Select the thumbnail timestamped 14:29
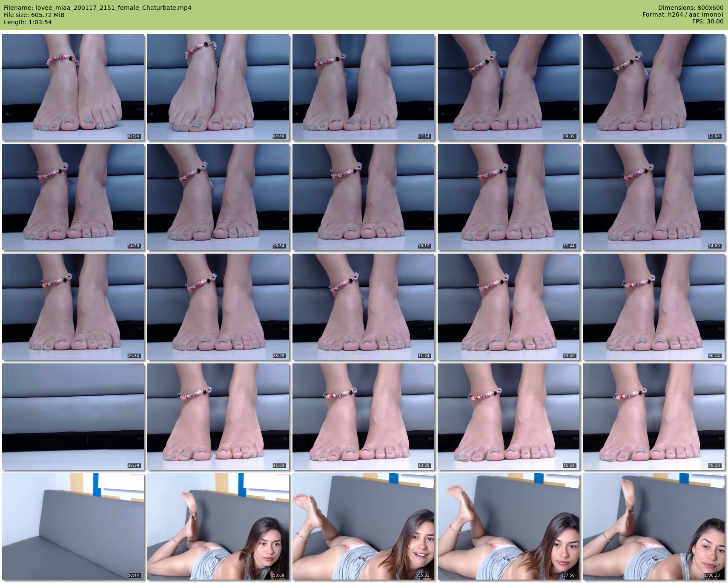 coord(73,197)
